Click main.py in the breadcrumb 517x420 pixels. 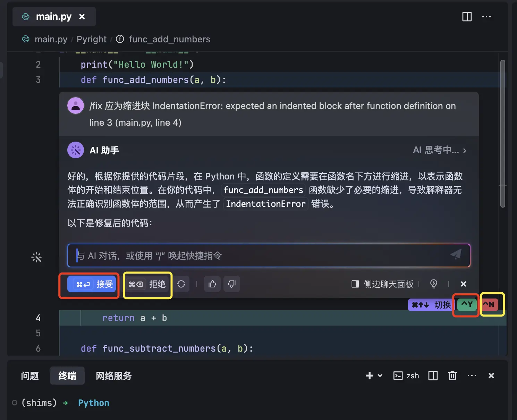(x=51, y=39)
